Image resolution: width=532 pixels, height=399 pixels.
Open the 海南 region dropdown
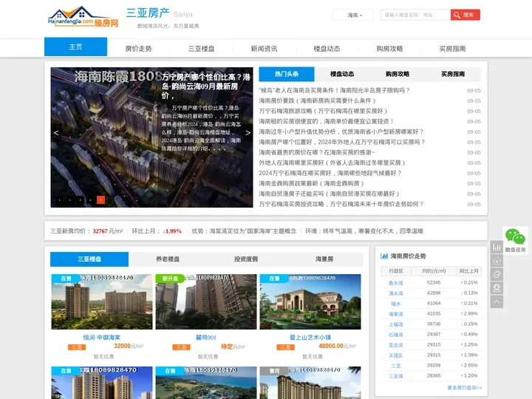353,15
